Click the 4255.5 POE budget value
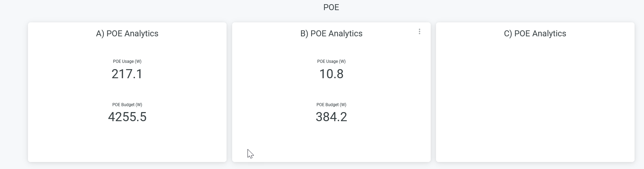This screenshot has height=169, width=644. click(127, 117)
